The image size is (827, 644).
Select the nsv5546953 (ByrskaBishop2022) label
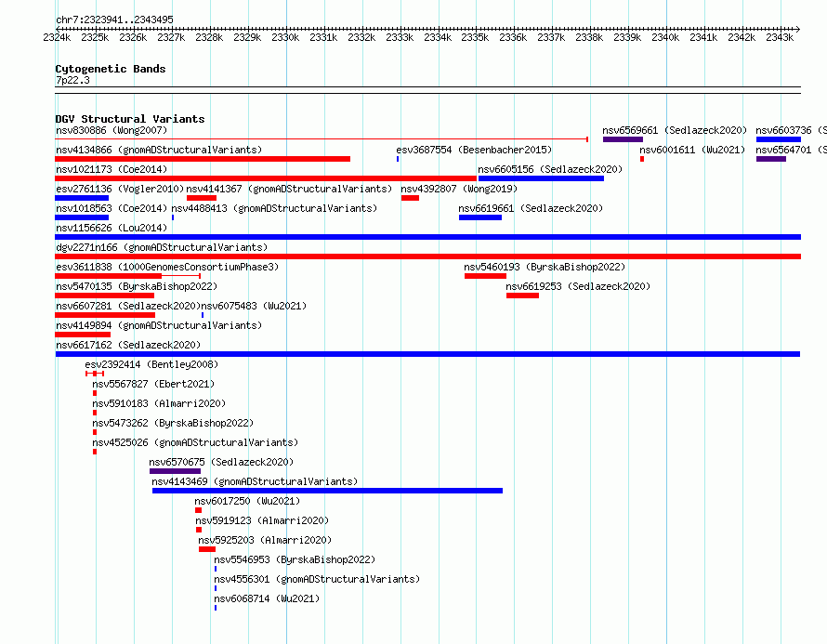coord(295,559)
